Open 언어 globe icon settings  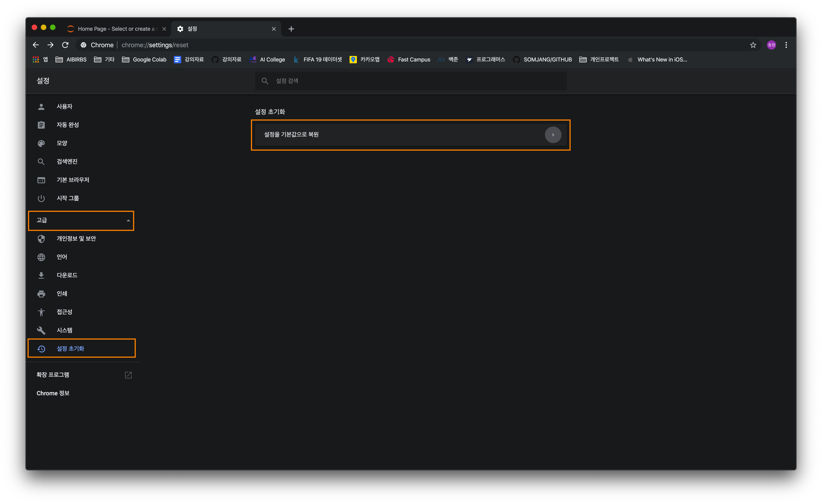[x=41, y=257]
